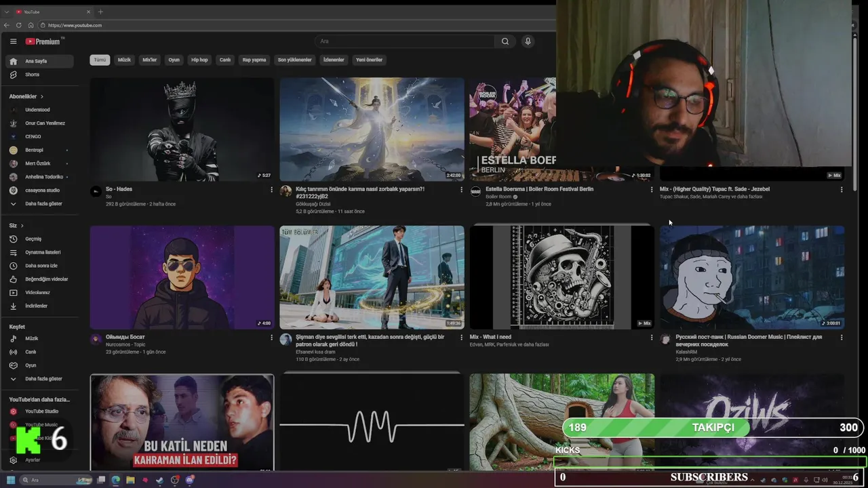The height and width of the screenshot is (488, 868).
Task: Click the YouTube search input field
Action: click(x=405, y=41)
